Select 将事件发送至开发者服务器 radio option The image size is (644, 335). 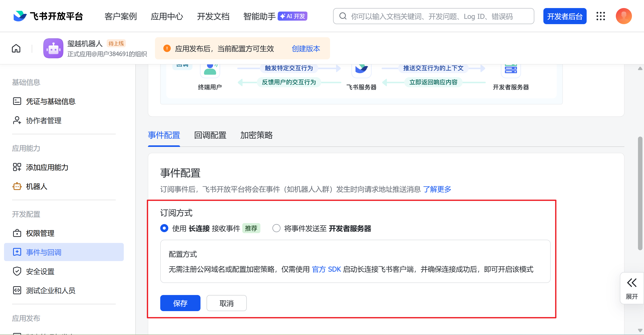(x=276, y=228)
